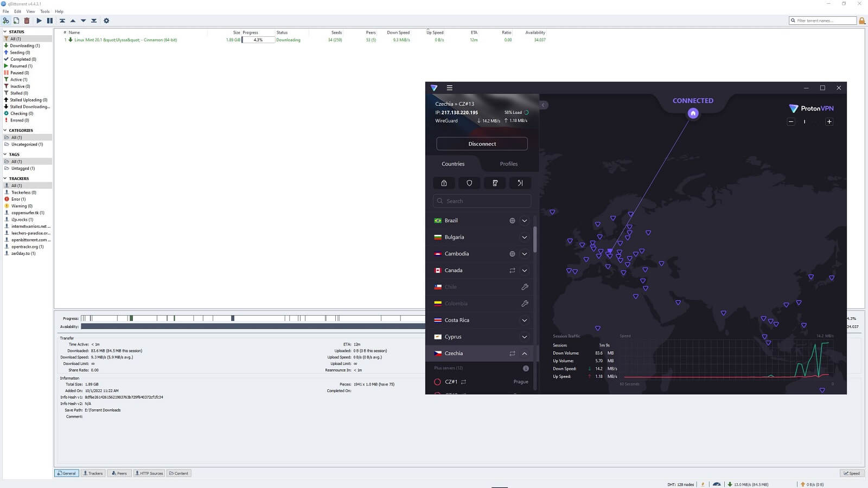Image resolution: width=868 pixels, height=488 pixels.
Task: Open Content tab at bottom
Action: click(178, 473)
